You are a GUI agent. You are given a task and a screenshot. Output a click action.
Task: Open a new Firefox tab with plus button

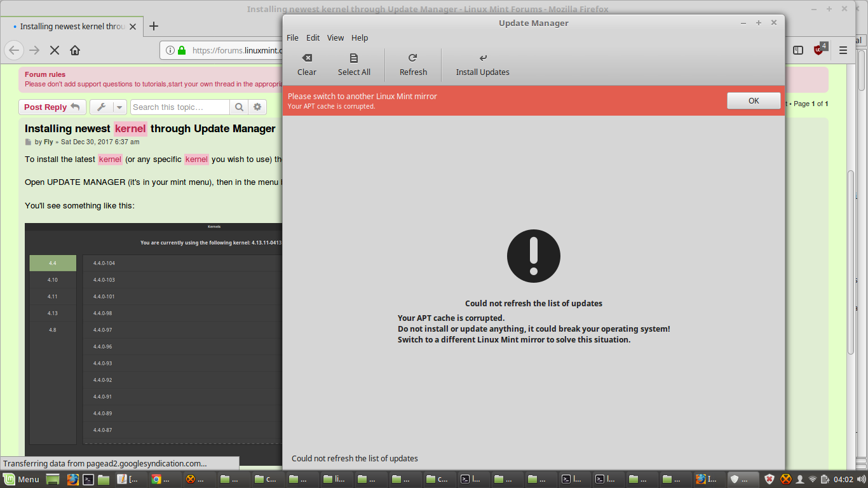click(154, 27)
